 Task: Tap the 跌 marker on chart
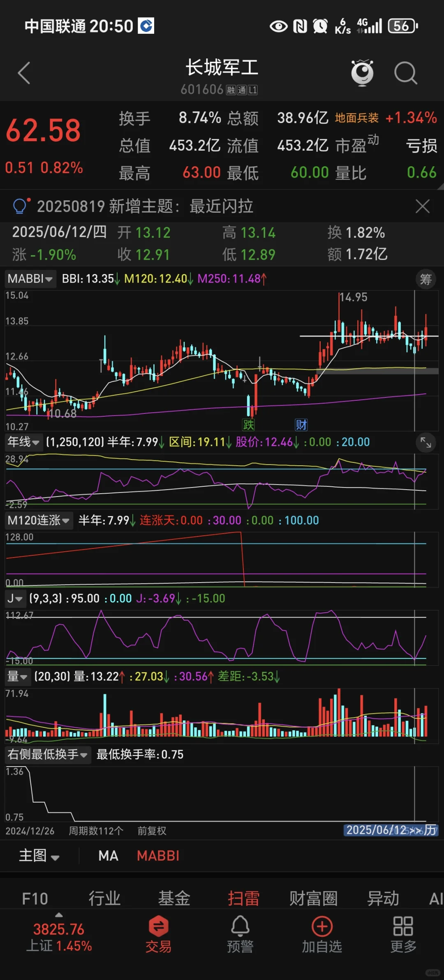click(248, 424)
